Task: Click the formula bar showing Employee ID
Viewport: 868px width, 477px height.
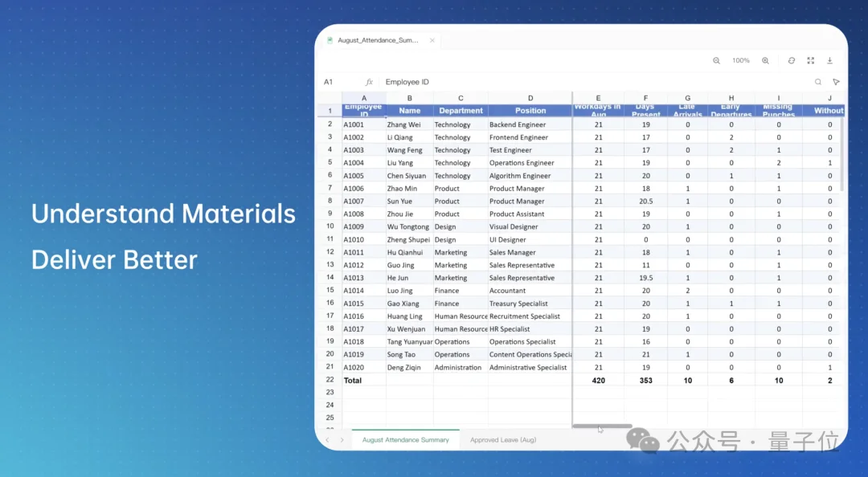Action: point(592,82)
